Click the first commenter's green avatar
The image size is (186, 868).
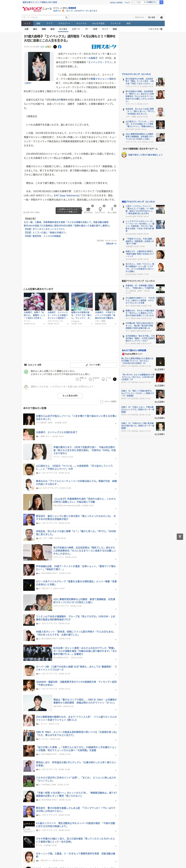pyautogui.click(x=26, y=372)
